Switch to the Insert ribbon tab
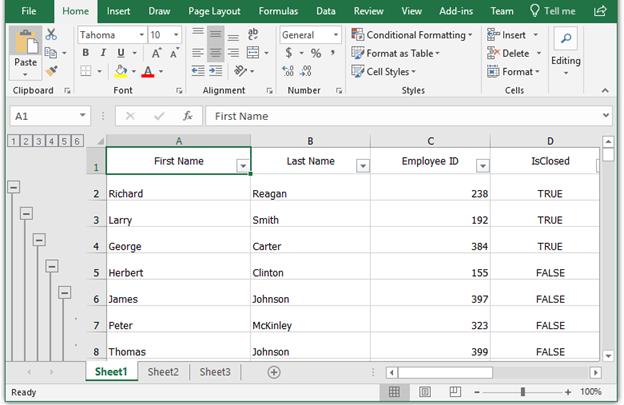Viewport: 624px width, 405px height. click(118, 11)
